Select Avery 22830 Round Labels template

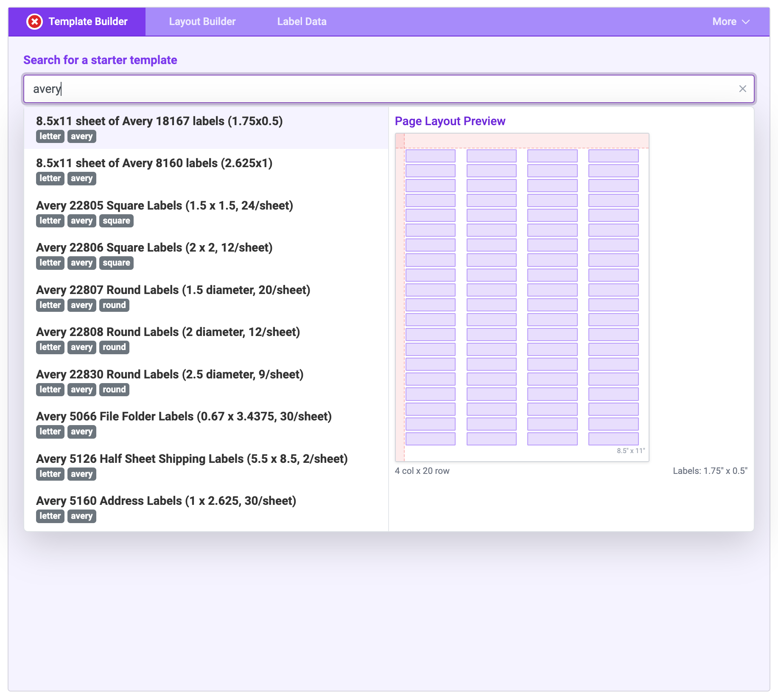point(206,381)
